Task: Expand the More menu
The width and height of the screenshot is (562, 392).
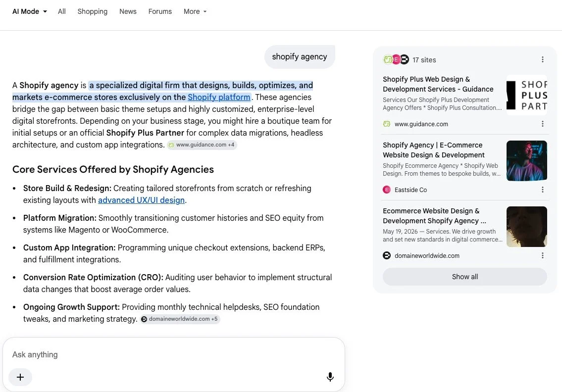Action: point(195,11)
